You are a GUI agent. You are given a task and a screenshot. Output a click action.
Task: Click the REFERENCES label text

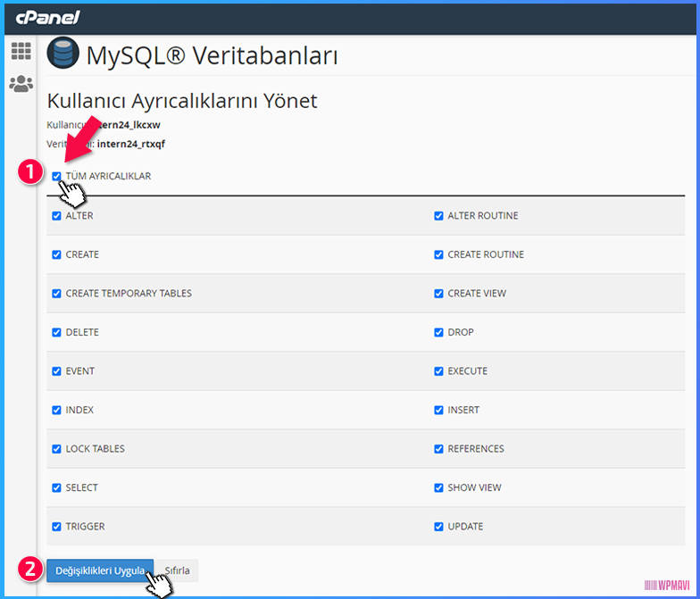476,448
